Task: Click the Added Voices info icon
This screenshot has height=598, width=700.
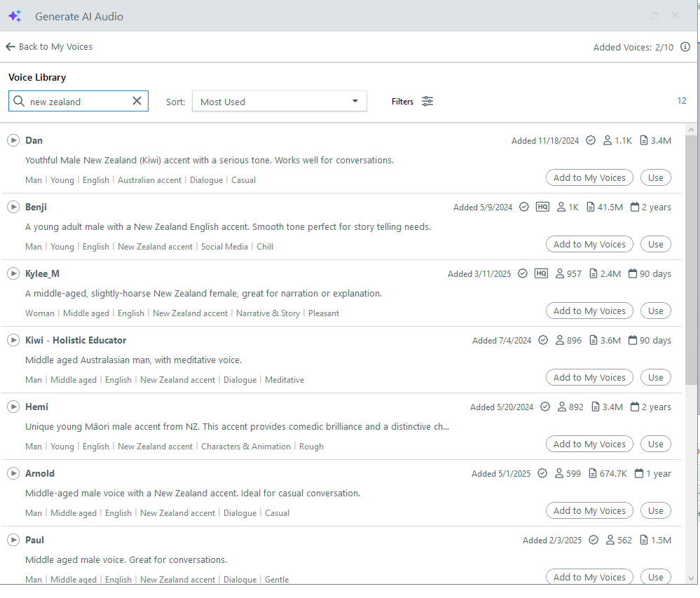Action: coord(685,47)
